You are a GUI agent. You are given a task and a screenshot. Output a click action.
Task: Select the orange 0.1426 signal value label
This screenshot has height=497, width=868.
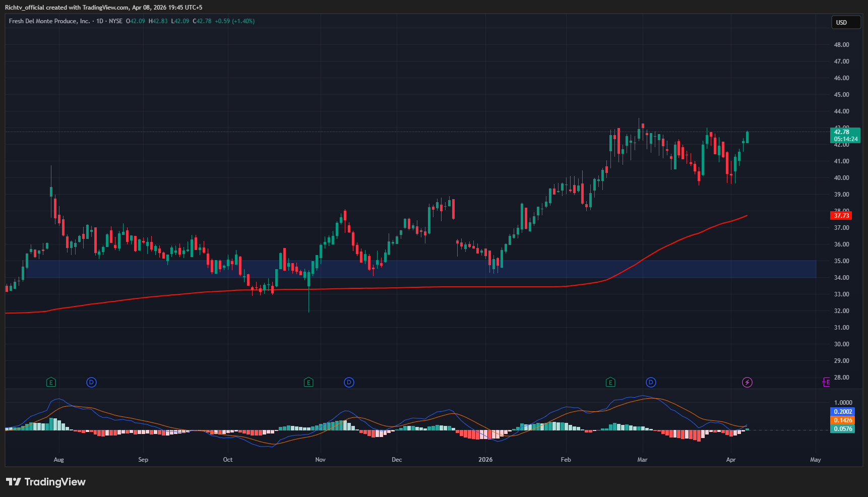coord(843,420)
